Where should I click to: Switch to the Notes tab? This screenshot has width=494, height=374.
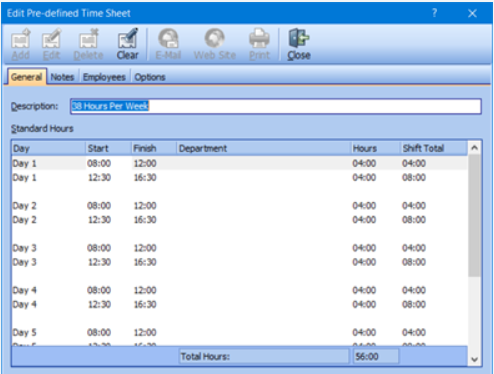click(x=62, y=77)
